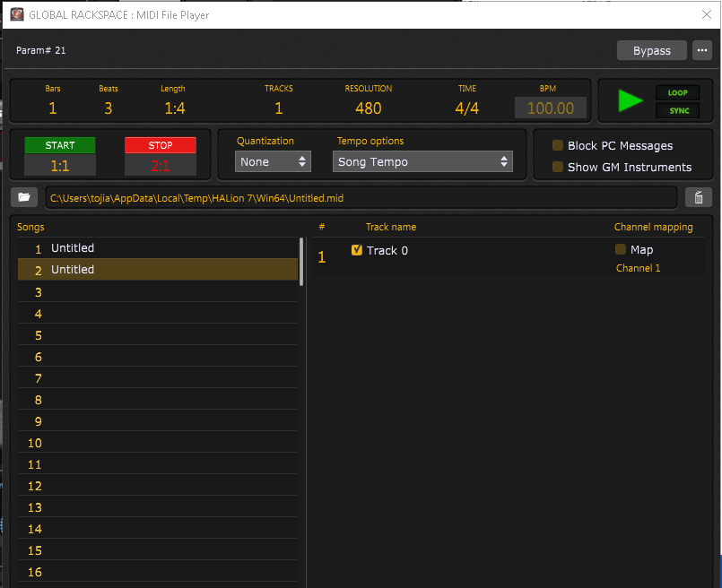Open the MIDI file browse folder icon
This screenshot has width=722, height=588.
click(x=24, y=197)
